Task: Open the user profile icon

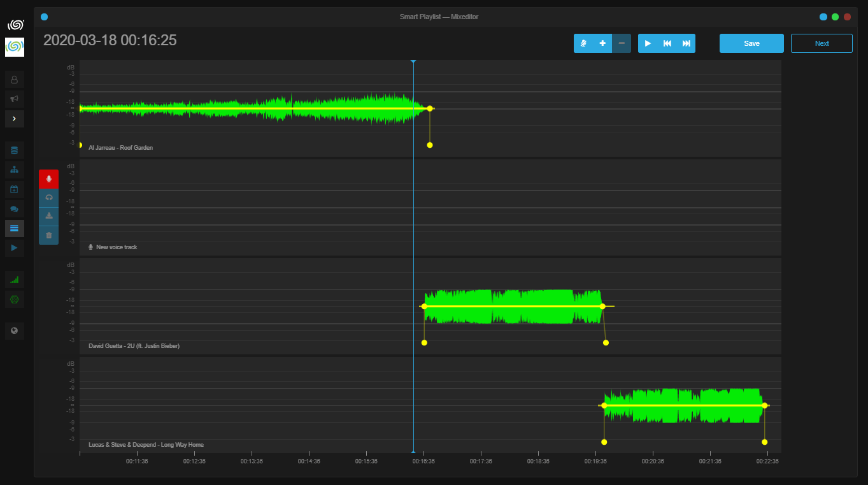Action: (x=14, y=79)
